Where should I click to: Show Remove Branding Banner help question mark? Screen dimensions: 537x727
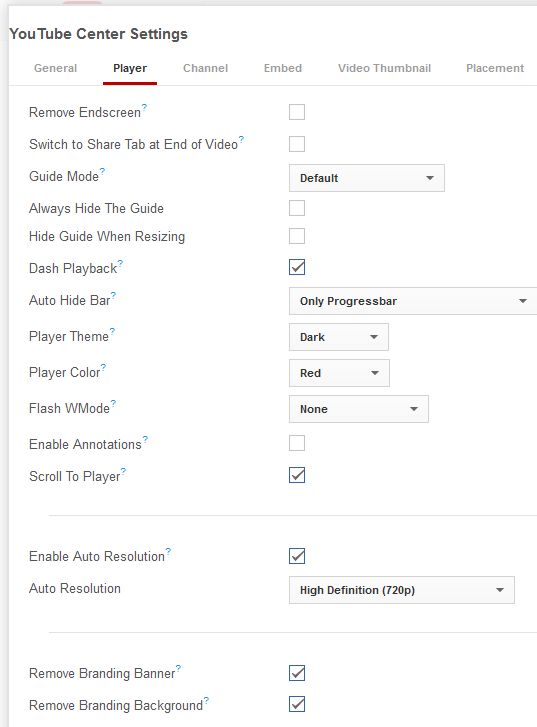click(x=179, y=668)
